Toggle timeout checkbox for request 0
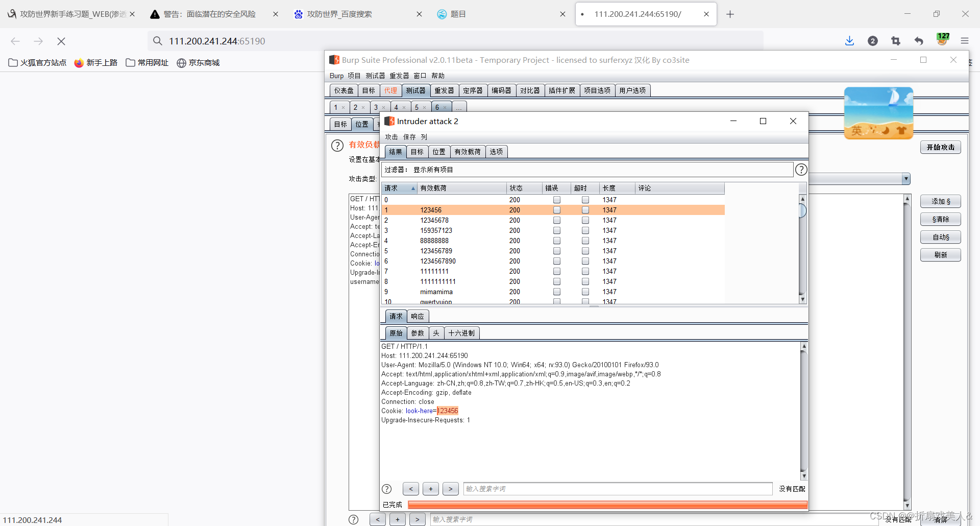Image resolution: width=980 pixels, height=526 pixels. (585, 200)
